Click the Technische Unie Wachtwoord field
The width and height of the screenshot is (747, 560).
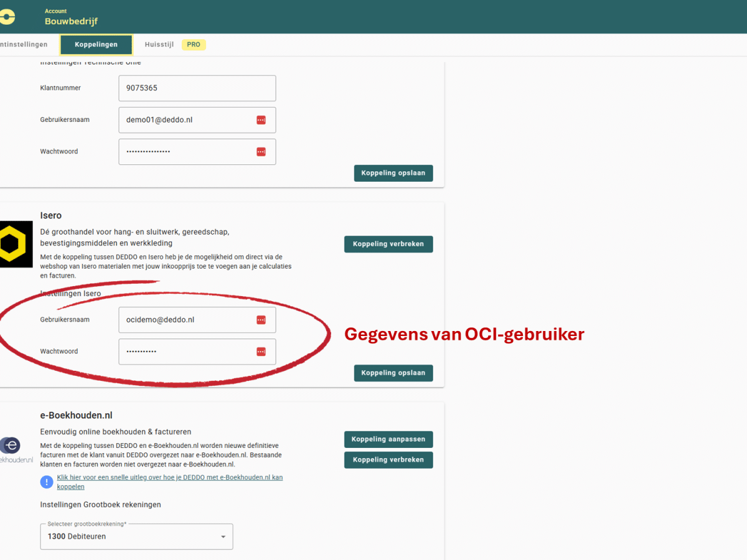[x=197, y=152]
